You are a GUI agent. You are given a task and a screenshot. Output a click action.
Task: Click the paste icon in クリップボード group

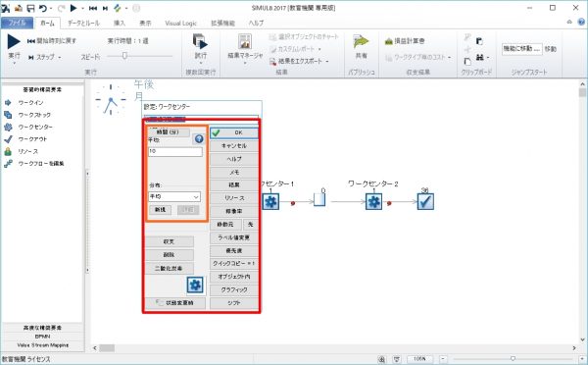click(x=479, y=41)
